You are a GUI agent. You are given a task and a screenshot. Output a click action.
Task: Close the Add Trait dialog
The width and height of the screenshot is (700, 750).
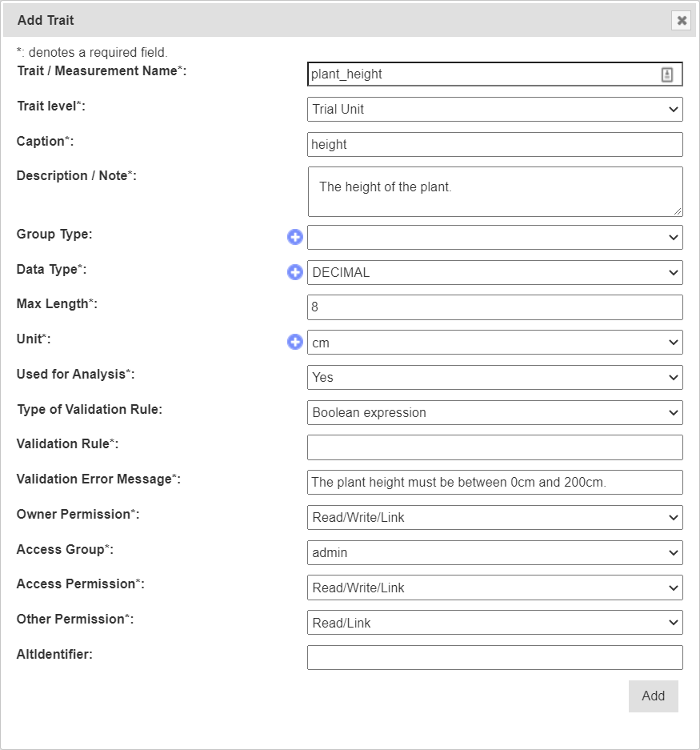pos(682,21)
